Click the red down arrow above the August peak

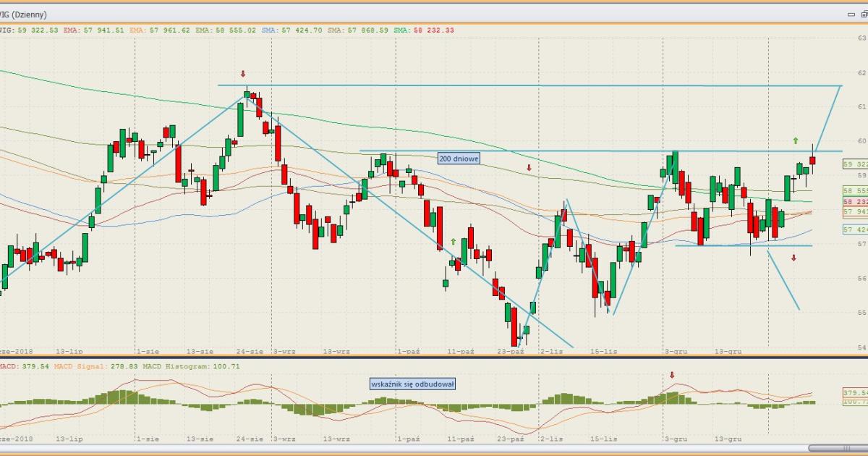coord(244,74)
